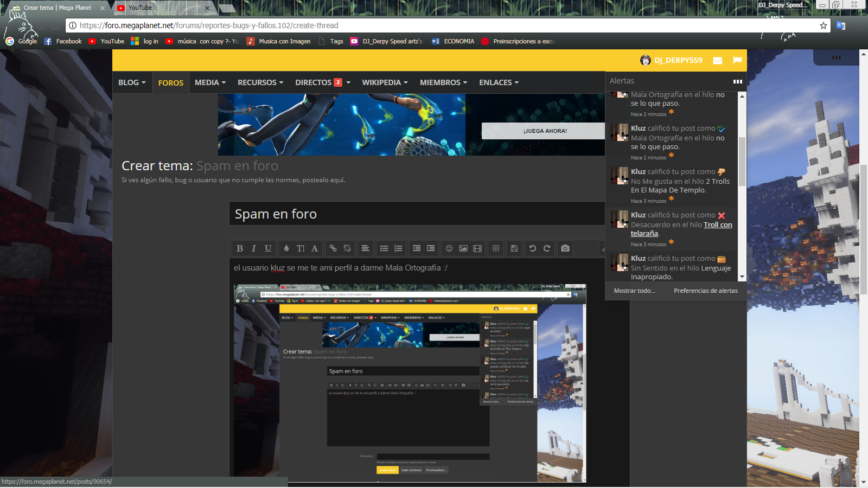Open alerts flag icon in header

pyautogui.click(x=737, y=60)
